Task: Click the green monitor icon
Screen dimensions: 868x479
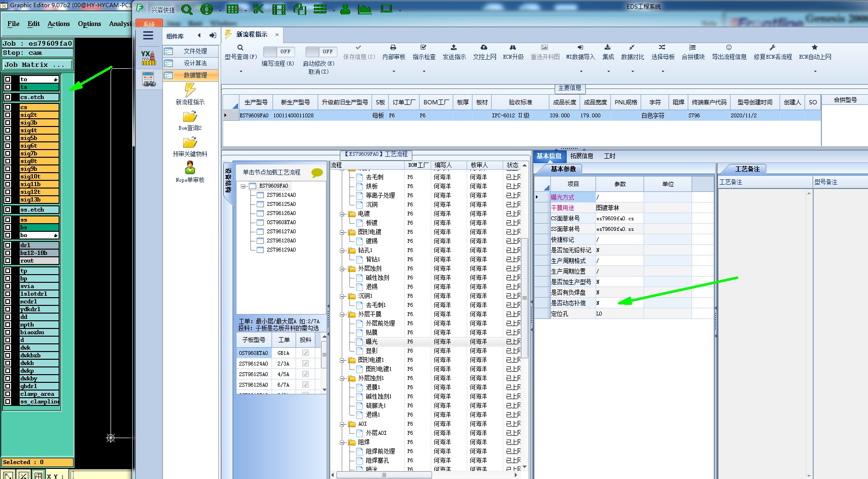Action: click(x=386, y=9)
